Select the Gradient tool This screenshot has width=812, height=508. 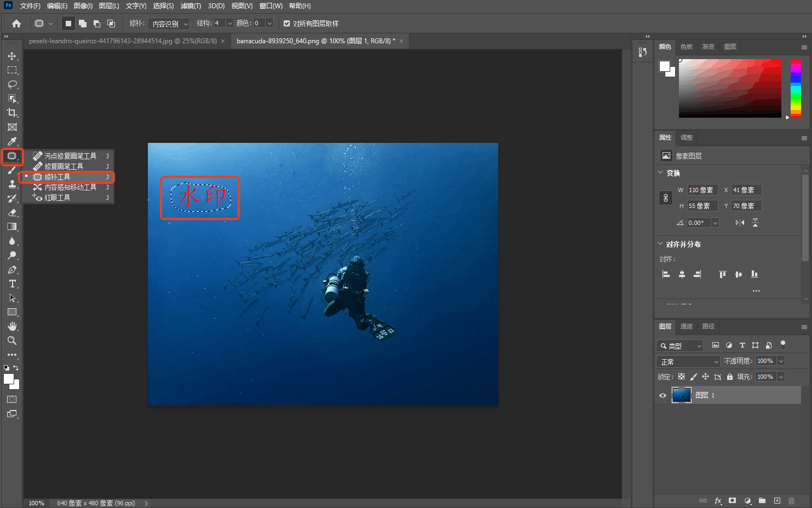coord(12,227)
